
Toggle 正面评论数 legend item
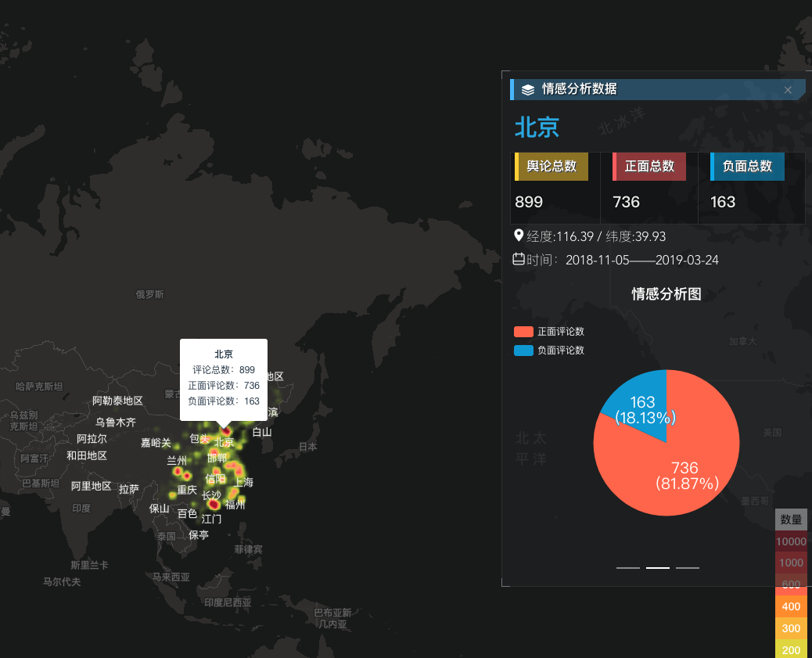[549, 332]
